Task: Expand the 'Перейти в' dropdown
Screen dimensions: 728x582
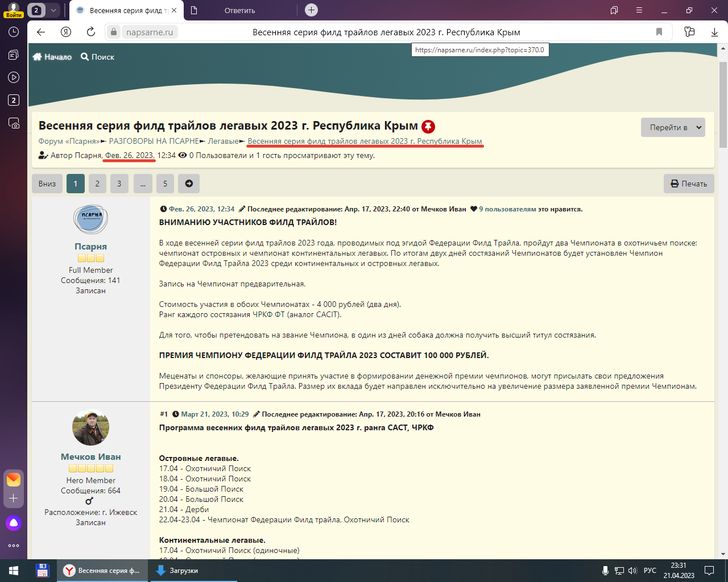Action: [x=673, y=127]
